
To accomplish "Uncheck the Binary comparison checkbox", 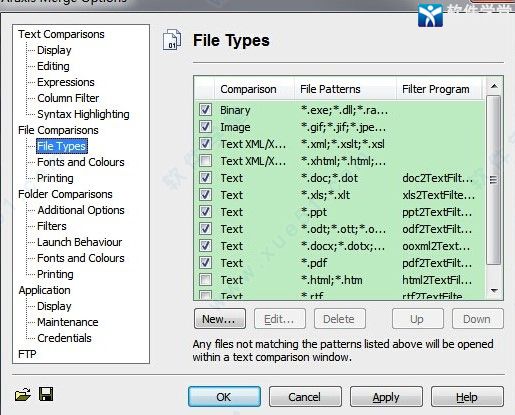I will pos(205,110).
